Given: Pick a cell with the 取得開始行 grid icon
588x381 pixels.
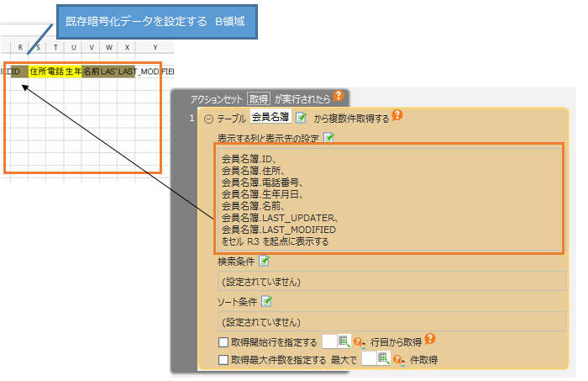Looking at the screenshot, I should coord(344,341).
